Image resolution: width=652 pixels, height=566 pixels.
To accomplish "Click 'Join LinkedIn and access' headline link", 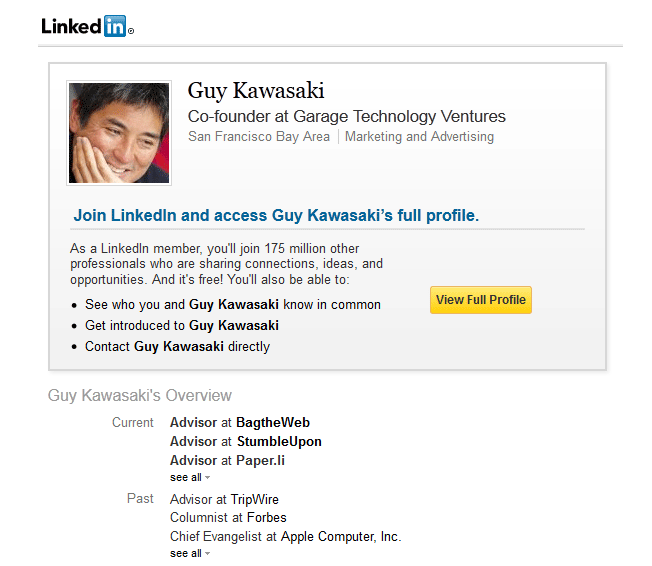I will point(276,216).
